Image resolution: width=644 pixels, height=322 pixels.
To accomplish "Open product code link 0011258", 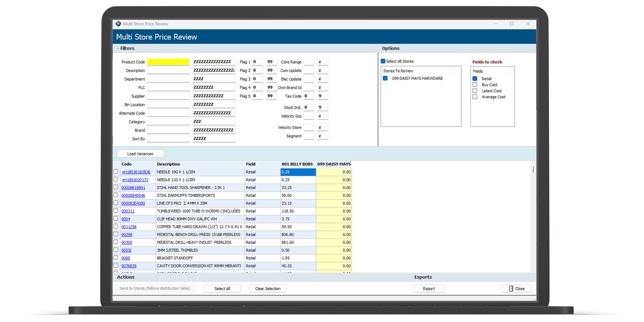I will click(x=129, y=227).
